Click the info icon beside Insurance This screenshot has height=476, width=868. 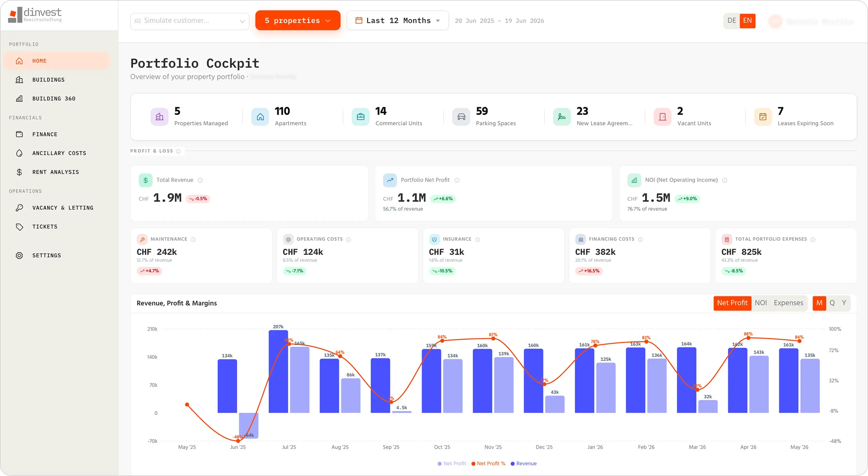click(477, 239)
